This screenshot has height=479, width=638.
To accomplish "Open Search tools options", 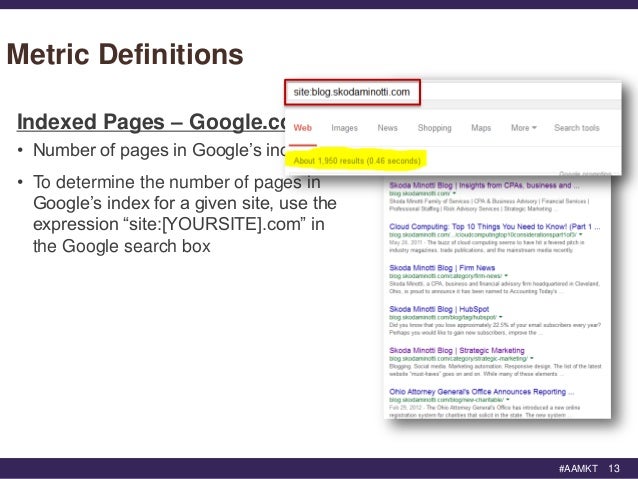I will click(x=577, y=128).
